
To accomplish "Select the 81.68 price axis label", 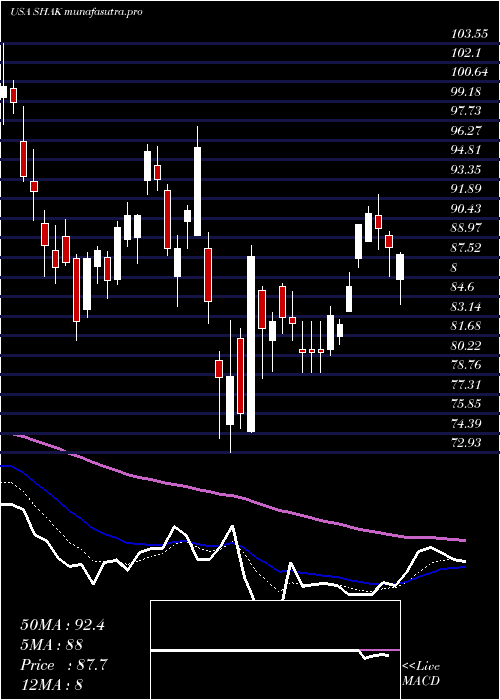I will (x=466, y=325).
